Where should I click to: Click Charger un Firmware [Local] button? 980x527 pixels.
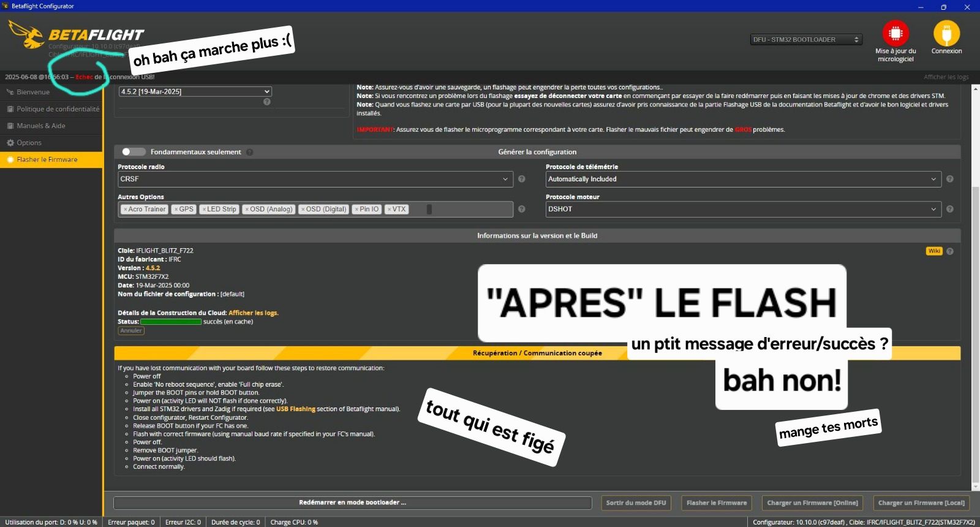tap(921, 503)
